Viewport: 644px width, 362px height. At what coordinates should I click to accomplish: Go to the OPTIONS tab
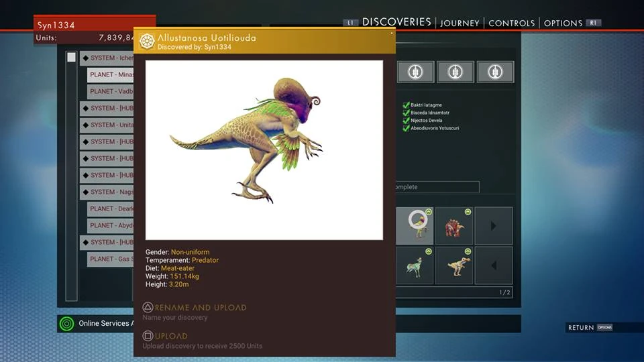point(563,23)
